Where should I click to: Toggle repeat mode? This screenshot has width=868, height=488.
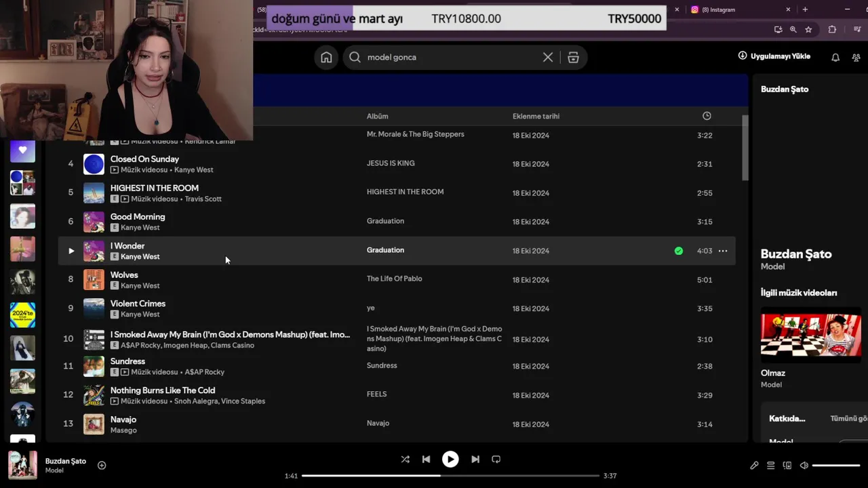point(496,460)
